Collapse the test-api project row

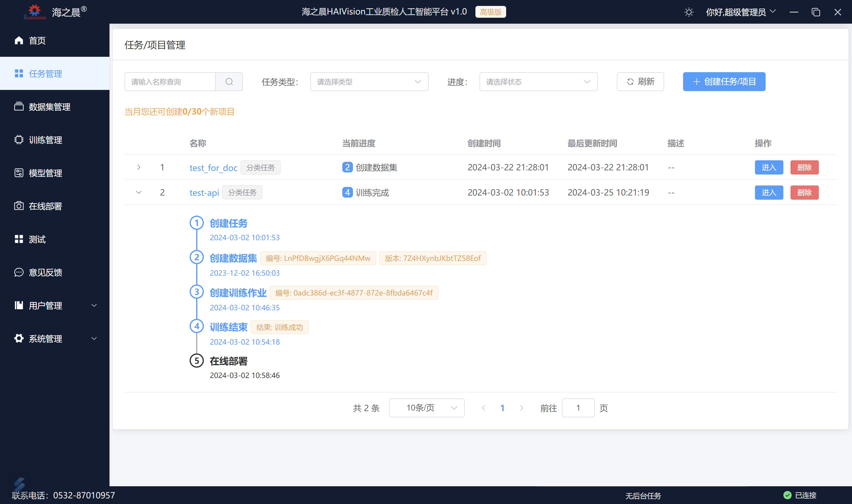pyautogui.click(x=139, y=192)
